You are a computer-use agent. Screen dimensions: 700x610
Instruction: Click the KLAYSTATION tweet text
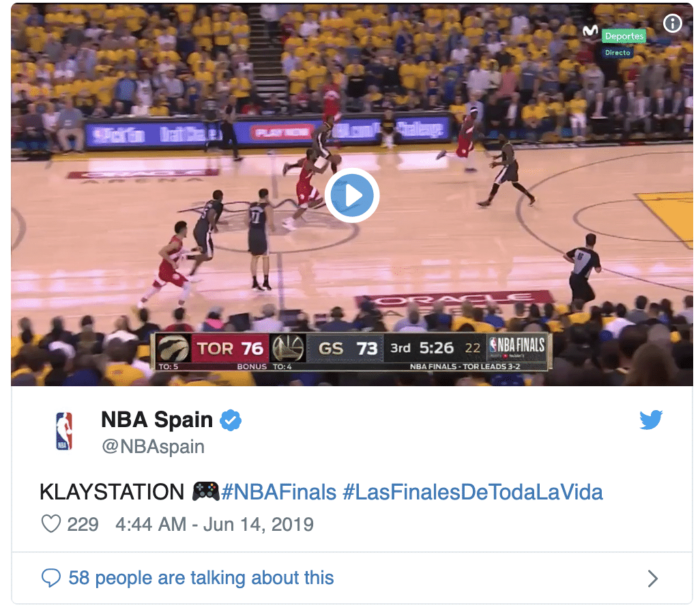112,492
